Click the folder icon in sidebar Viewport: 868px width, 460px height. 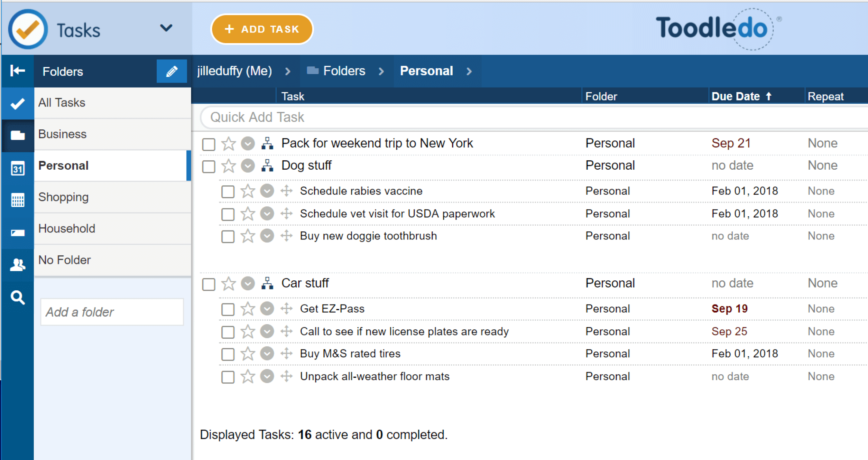[x=15, y=133]
